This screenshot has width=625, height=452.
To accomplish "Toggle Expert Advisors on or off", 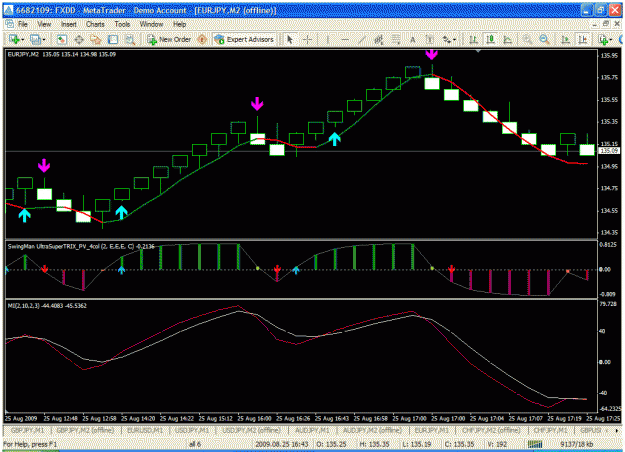I will click(x=244, y=39).
